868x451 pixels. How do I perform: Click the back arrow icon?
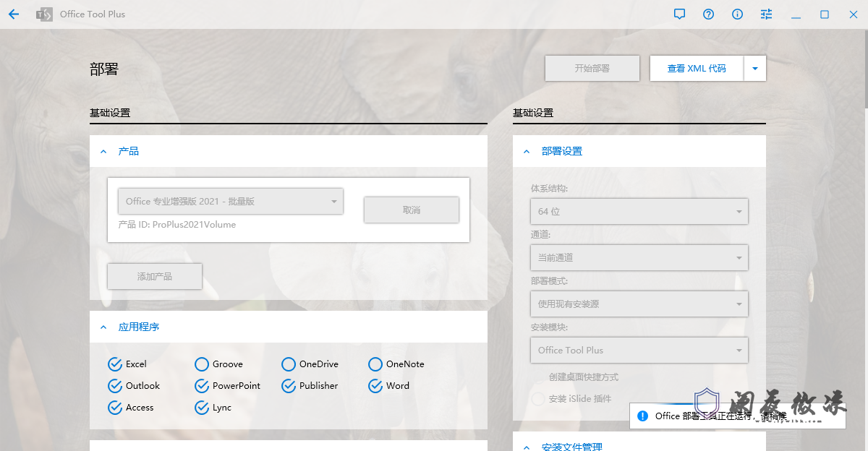14,14
